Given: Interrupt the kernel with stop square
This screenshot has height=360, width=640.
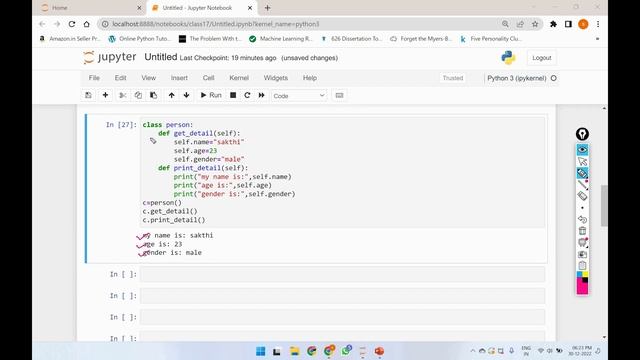Looking at the screenshot, I should 233,95.
